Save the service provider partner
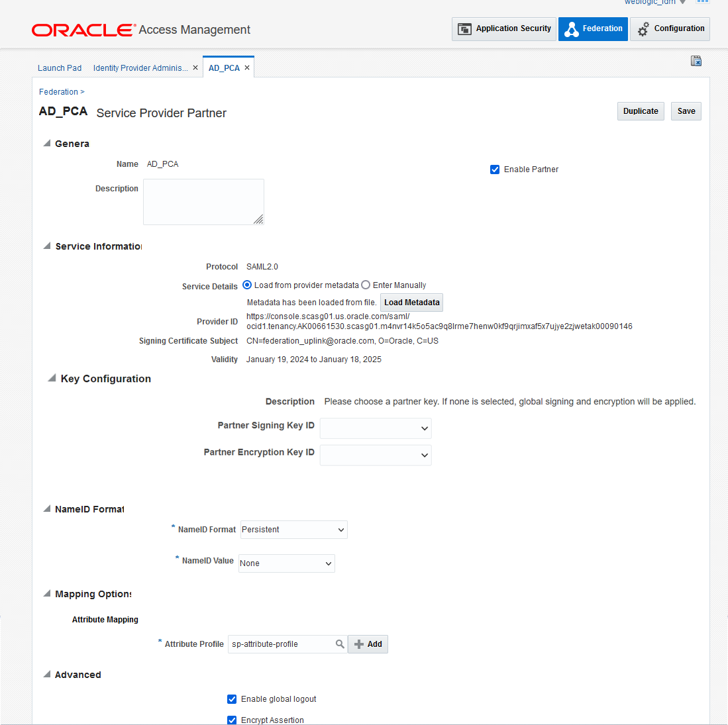The height and width of the screenshot is (725, 728). pos(686,111)
